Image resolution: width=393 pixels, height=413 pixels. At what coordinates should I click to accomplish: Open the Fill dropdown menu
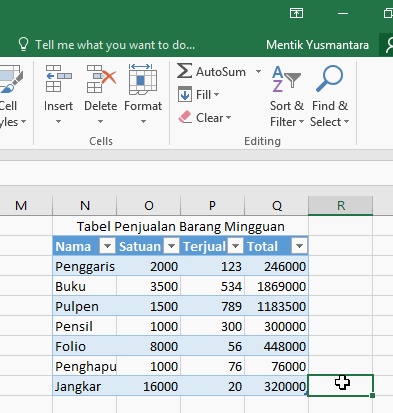pos(216,95)
